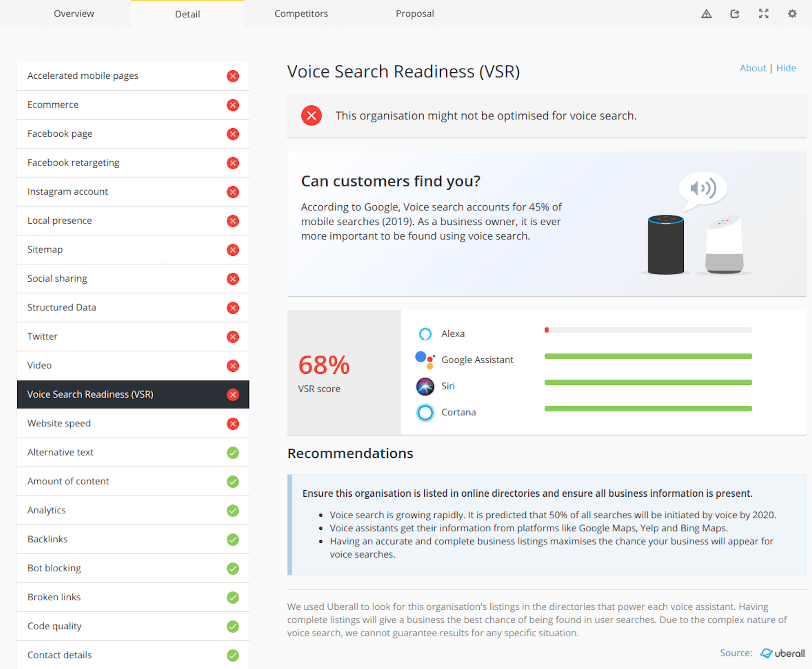The image size is (812, 669).
Task: Click the share/export icon in top bar
Action: pyautogui.click(x=735, y=14)
